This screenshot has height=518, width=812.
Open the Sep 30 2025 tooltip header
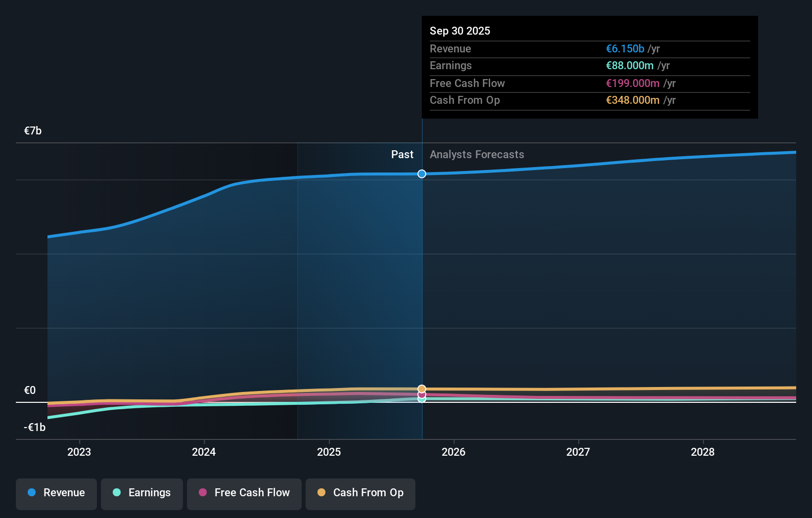tap(460, 31)
